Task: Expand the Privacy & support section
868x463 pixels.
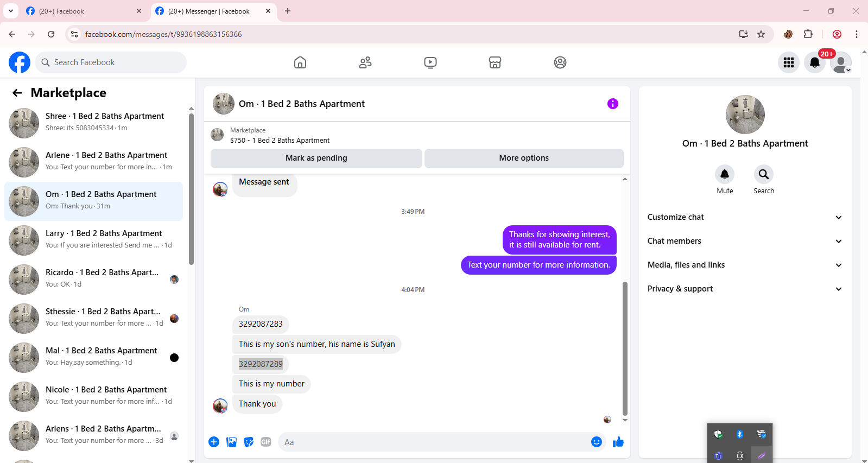Action: coord(745,289)
